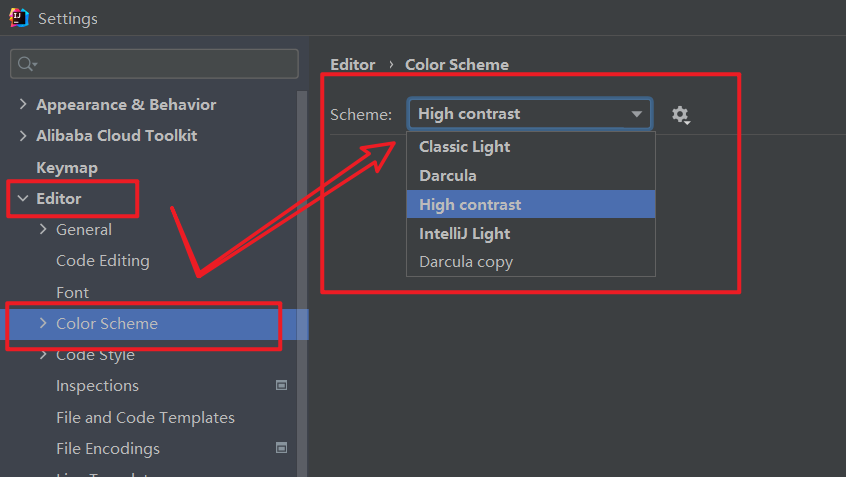
Task: Expand the Alibaba Cloud Toolkit section
Action: (x=23, y=136)
